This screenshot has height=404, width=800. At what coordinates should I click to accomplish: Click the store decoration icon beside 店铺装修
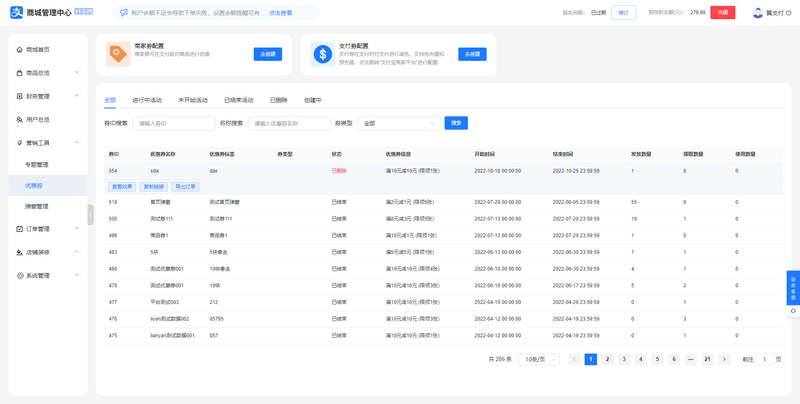20,252
